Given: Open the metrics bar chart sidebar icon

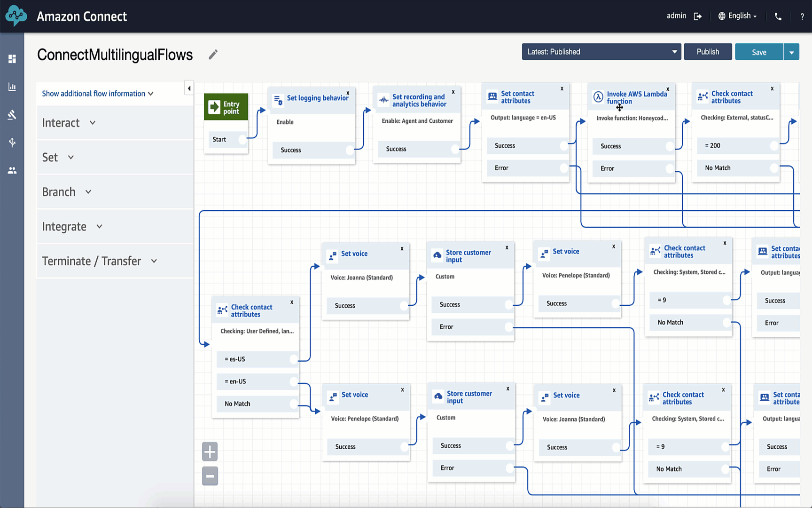Looking at the screenshot, I should tap(12, 87).
